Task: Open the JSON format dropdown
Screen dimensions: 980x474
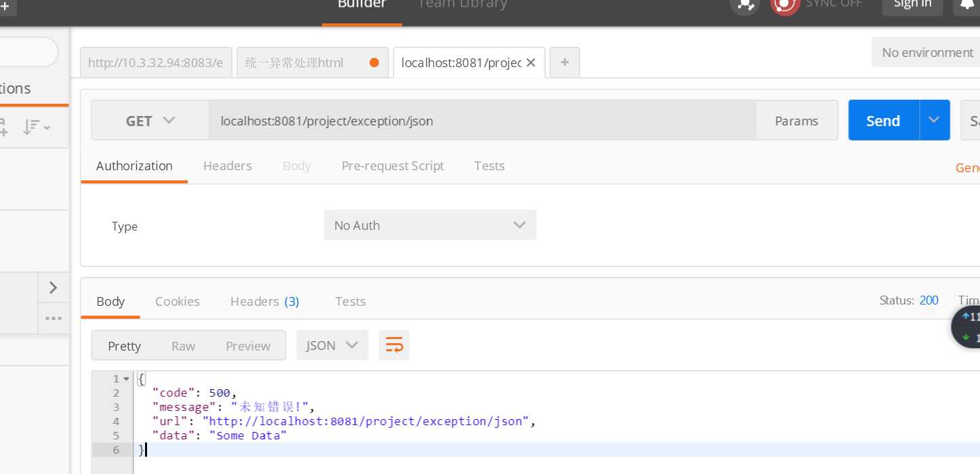Action: (x=331, y=345)
